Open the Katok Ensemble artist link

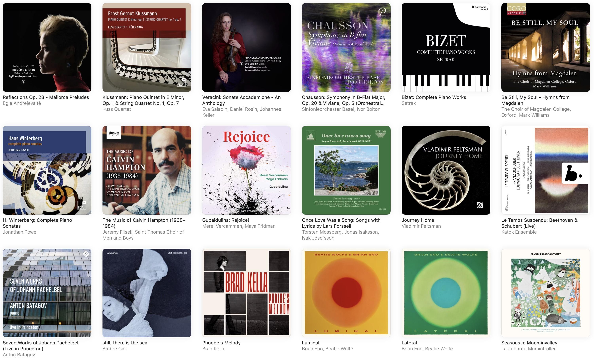pyautogui.click(x=519, y=232)
